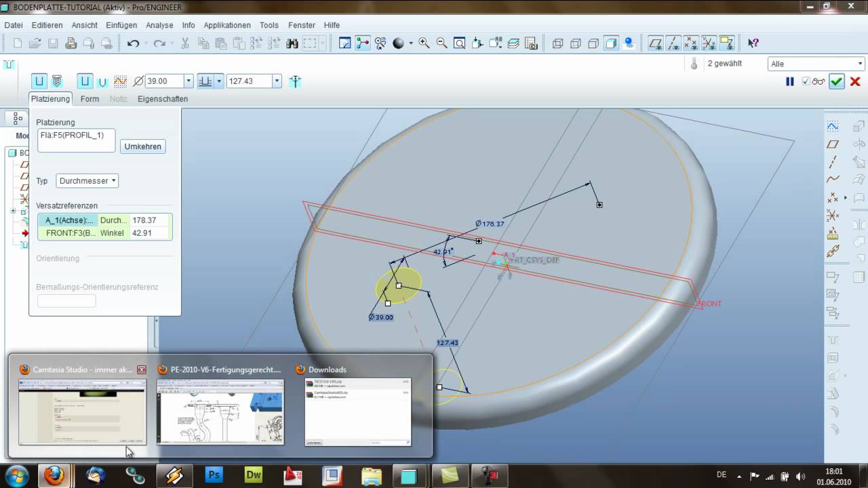Open context-sensitive help arrow icon

753,43
